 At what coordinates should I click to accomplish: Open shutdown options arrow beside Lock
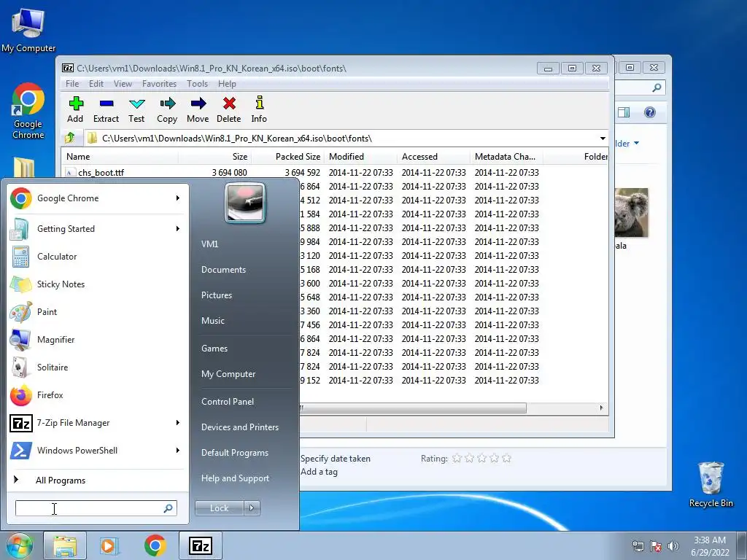[252, 508]
